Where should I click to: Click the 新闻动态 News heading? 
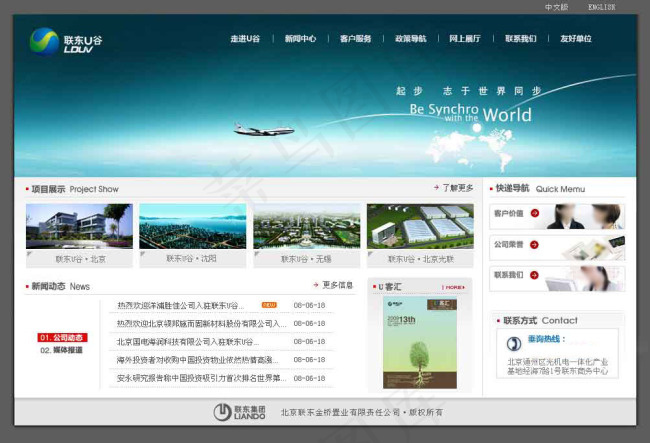click(61, 286)
